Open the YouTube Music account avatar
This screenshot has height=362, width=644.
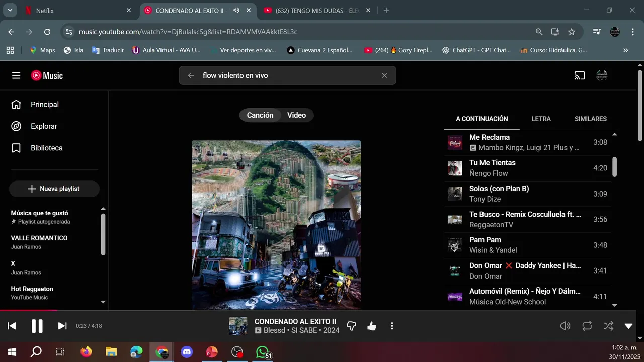click(x=602, y=75)
